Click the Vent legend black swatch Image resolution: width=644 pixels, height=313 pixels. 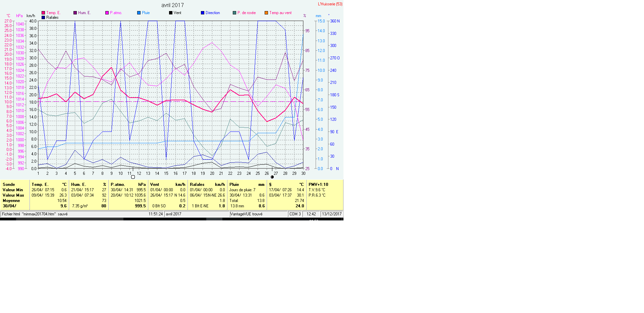(171, 13)
